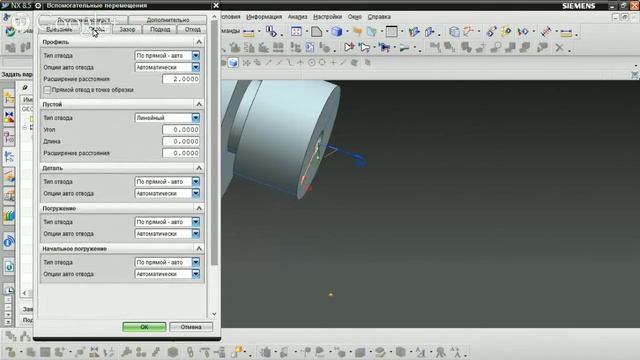The image size is (640, 360).
Task: Open Деталь Тип отвода dropdown
Action: click(x=167, y=181)
